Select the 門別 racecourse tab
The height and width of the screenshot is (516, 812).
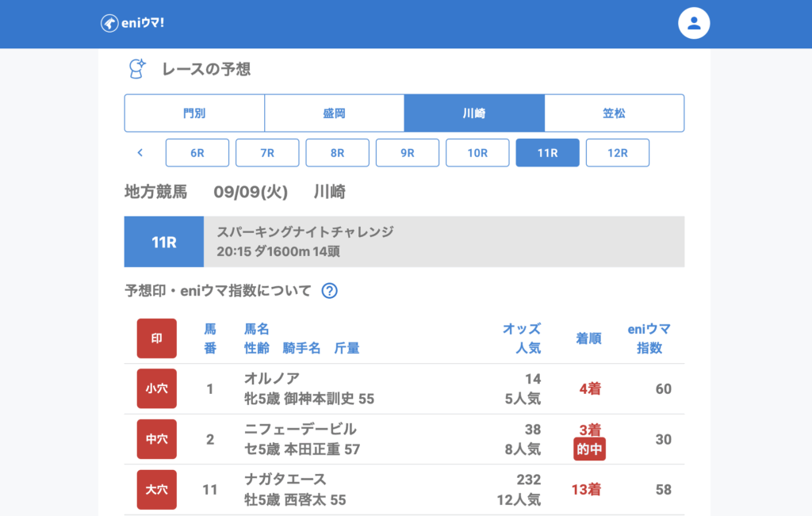pyautogui.click(x=194, y=113)
